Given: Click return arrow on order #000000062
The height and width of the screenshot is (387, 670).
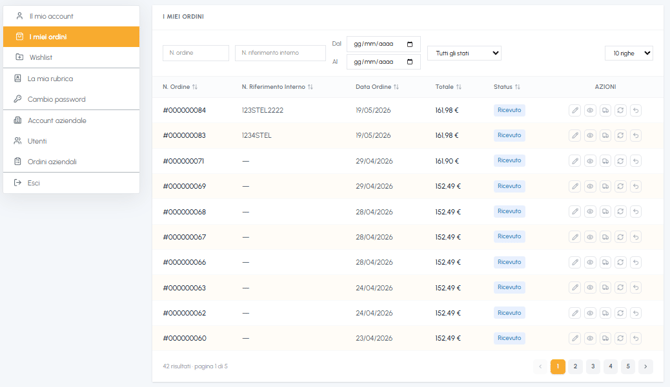Looking at the screenshot, I should (x=636, y=313).
